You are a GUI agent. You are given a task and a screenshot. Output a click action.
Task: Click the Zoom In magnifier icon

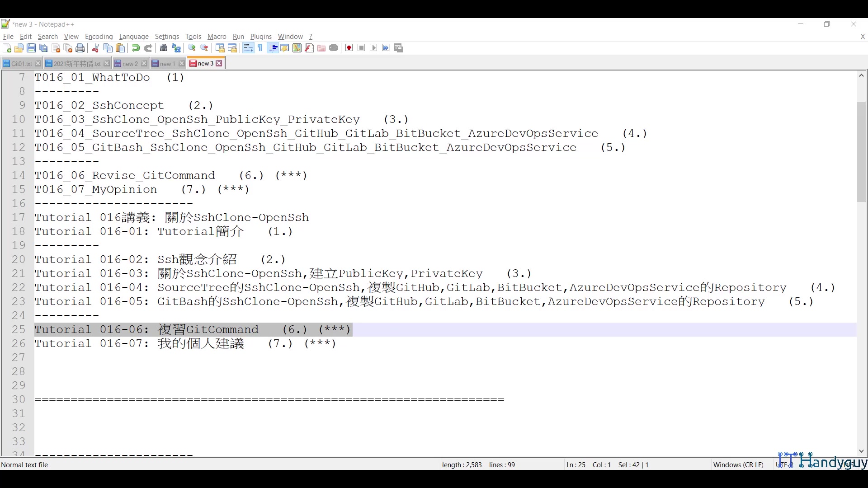coord(192,48)
